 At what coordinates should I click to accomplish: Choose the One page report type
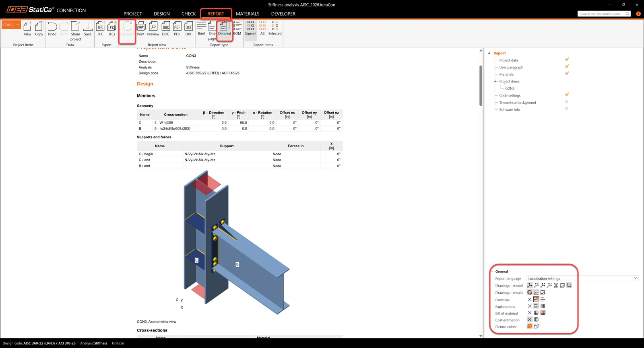click(212, 31)
